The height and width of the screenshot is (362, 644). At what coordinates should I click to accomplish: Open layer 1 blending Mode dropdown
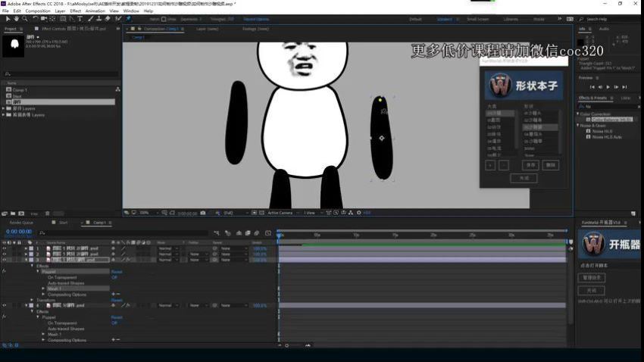pyautogui.click(x=168, y=248)
